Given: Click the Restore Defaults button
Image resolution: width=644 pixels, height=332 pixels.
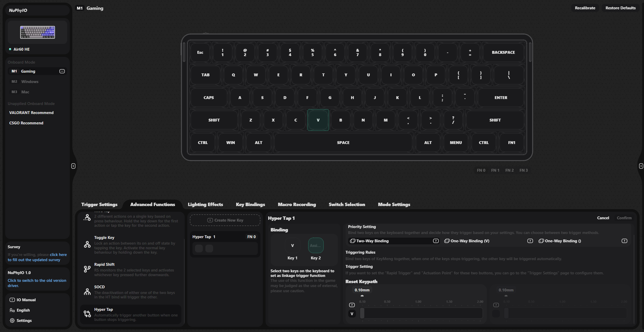Looking at the screenshot, I should [x=620, y=8].
